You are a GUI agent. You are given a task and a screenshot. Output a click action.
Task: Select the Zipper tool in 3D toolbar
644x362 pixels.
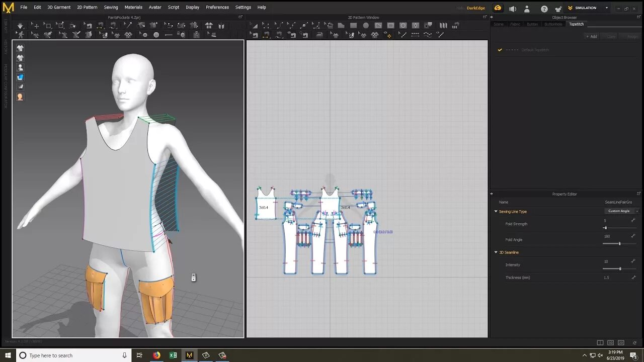[x=197, y=35]
